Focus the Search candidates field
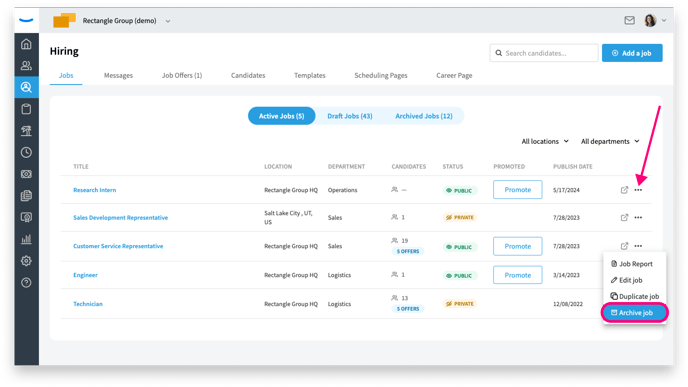The height and width of the screenshot is (387, 688). click(x=544, y=53)
